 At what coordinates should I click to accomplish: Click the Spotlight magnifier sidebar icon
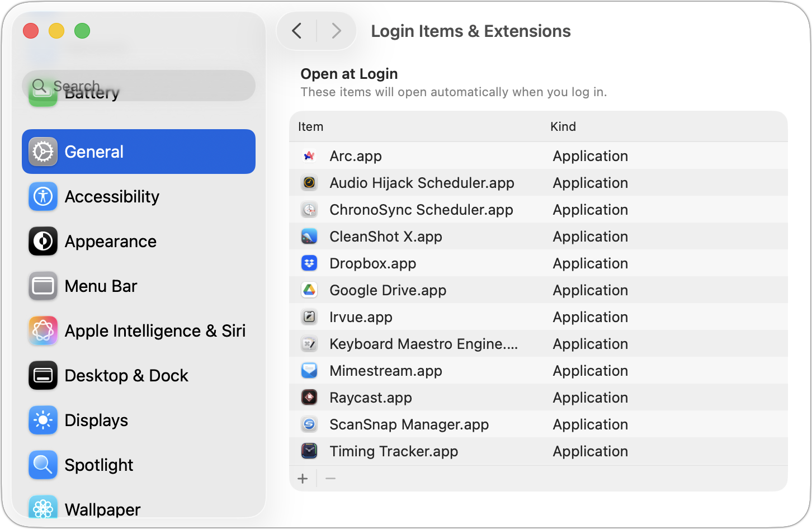click(x=43, y=465)
